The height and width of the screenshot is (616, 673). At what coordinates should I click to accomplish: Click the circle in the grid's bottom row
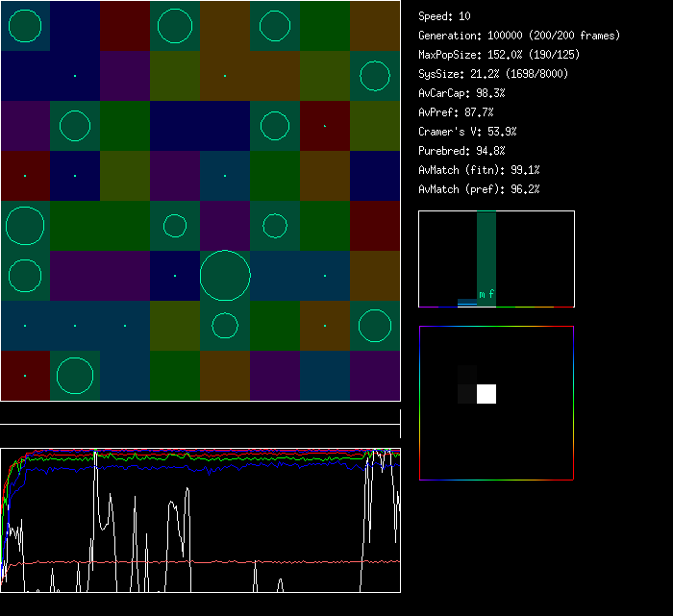75,376
